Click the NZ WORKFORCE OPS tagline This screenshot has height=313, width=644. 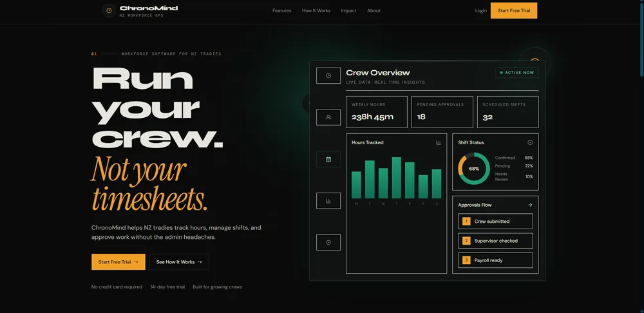[141, 15]
